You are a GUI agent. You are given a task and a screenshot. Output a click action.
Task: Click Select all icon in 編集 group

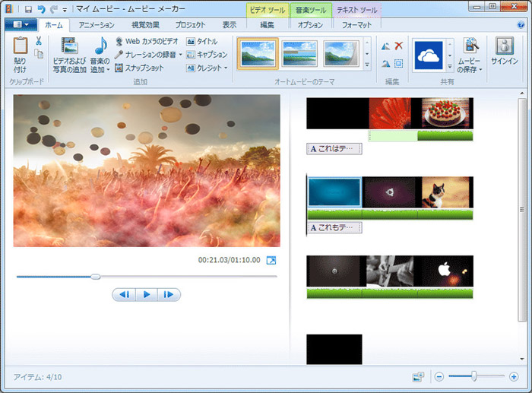399,63
